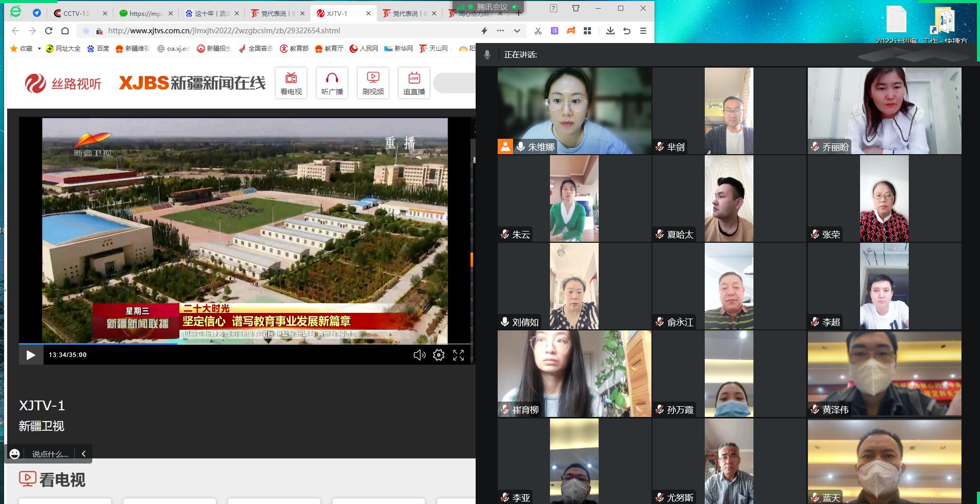
Task: Open the 人民网 bookmark link
Action: 364,49
